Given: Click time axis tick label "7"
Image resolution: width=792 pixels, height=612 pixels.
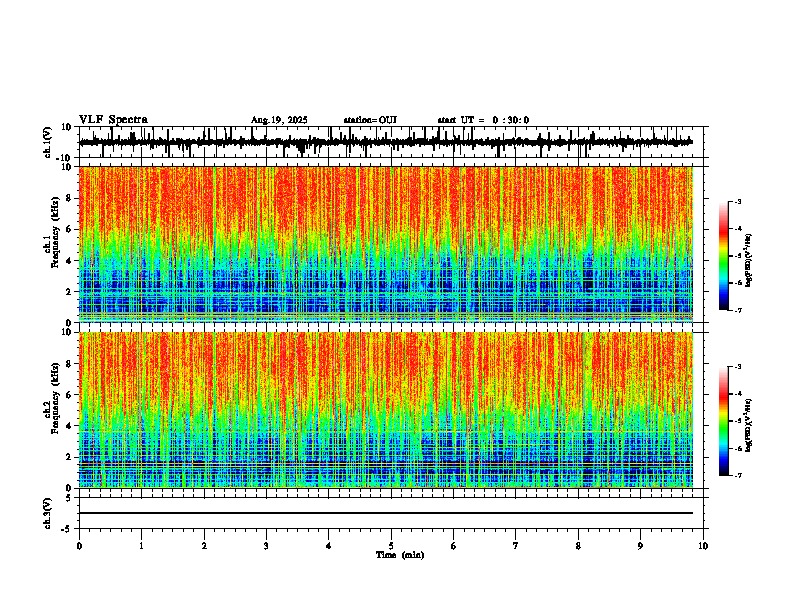Looking at the screenshot, I should click(x=516, y=546).
